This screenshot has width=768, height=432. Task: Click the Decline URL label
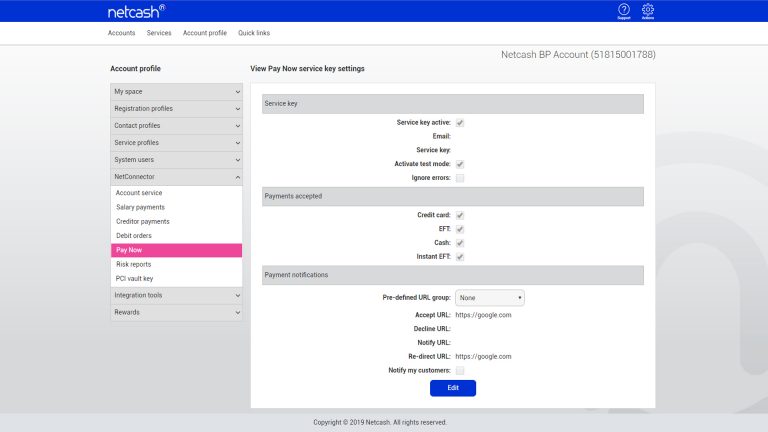(x=432, y=329)
